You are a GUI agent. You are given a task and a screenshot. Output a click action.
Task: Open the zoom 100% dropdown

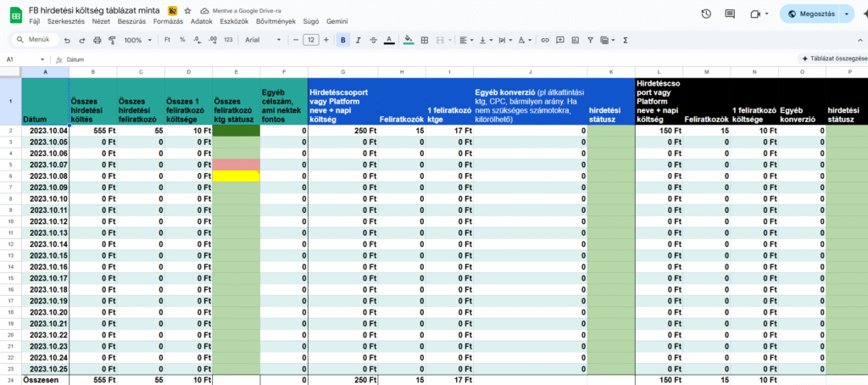(136, 40)
